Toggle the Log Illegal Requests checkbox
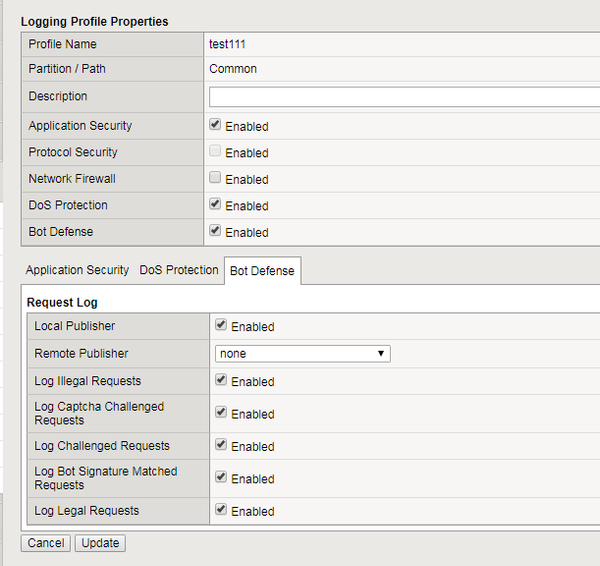600x566 pixels. point(221,381)
